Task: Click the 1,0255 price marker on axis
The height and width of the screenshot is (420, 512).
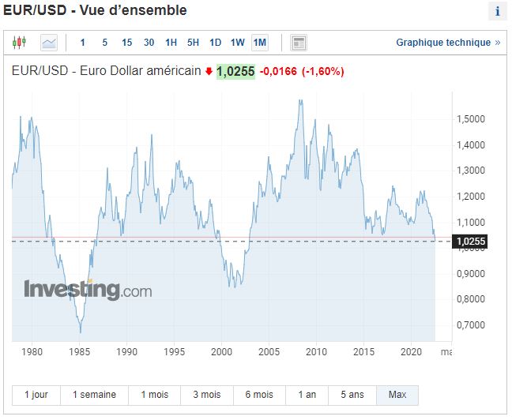Action: tap(469, 242)
